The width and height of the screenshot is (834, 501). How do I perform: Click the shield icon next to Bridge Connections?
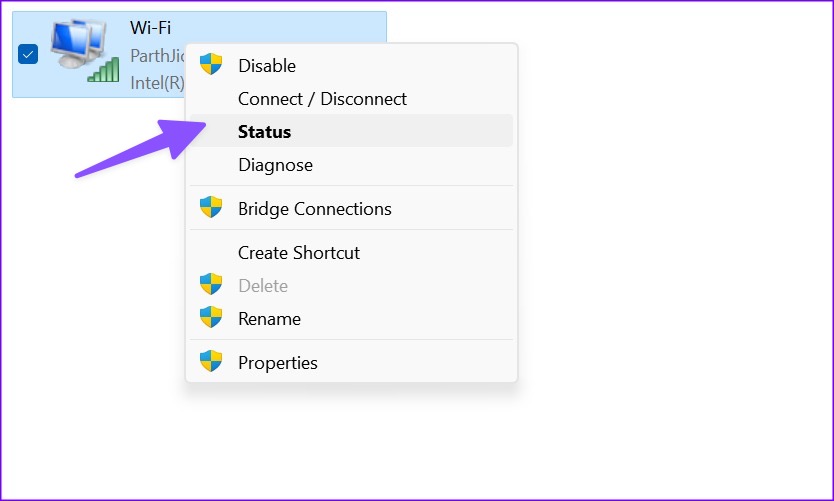(x=211, y=207)
